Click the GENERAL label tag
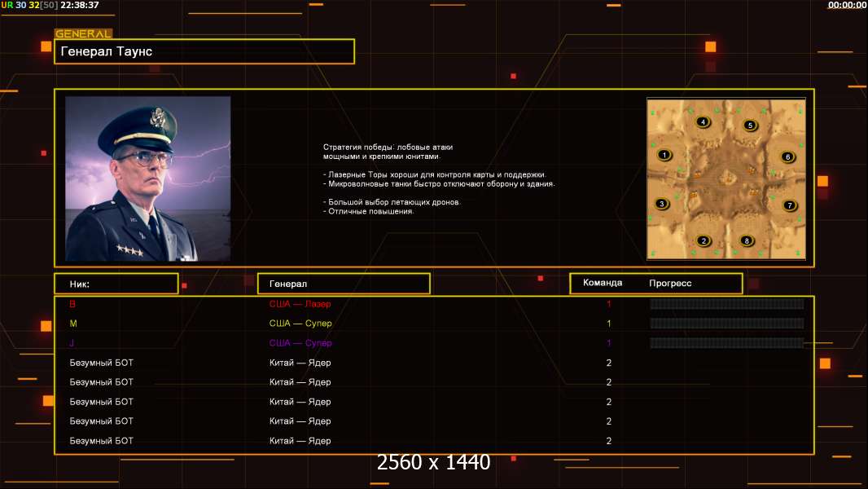The image size is (868, 489). click(83, 33)
